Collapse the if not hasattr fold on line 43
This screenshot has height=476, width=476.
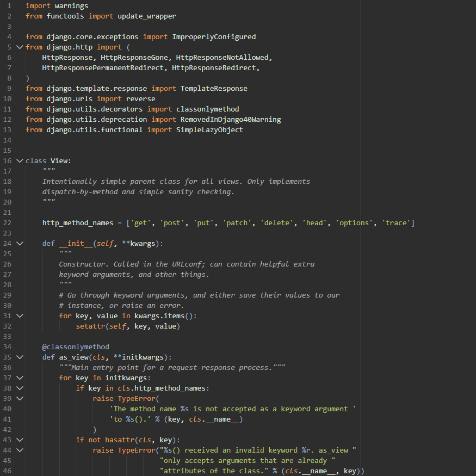[x=20, y=440]
